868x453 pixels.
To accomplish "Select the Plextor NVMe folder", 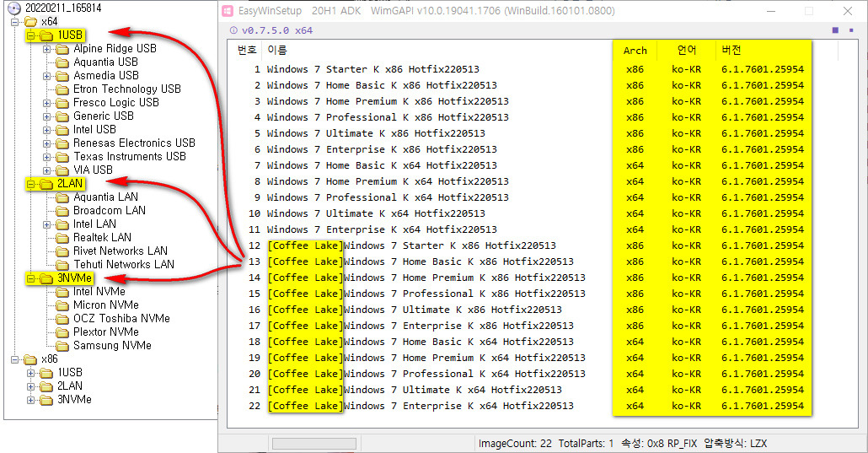I will point(105,332).
